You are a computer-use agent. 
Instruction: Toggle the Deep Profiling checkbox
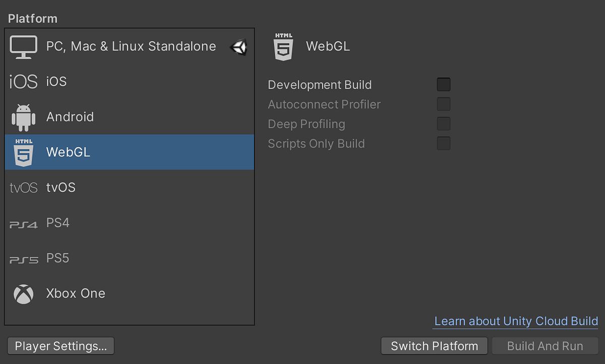pyautogui.click(x=444, y=124)
